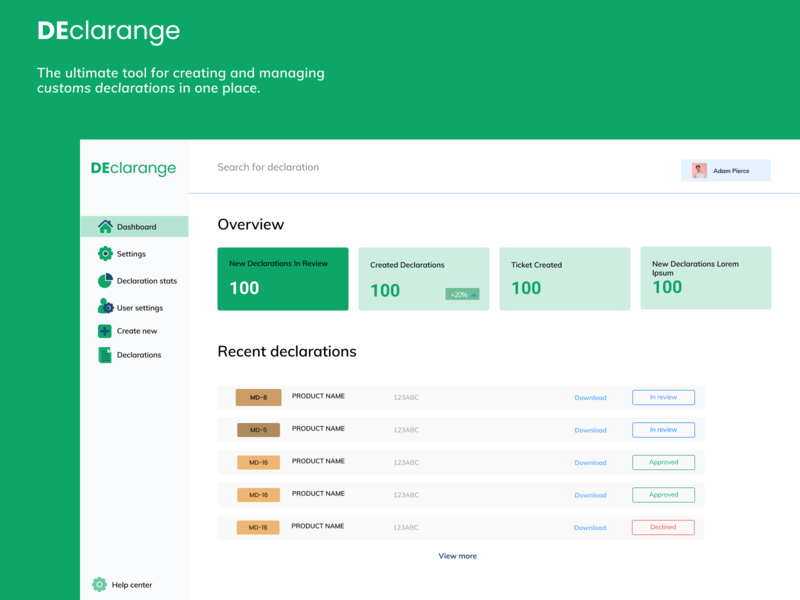Viewport: 800px width, 600px height.
Task: Click View more under recent declarations
Action: [457, 556]
